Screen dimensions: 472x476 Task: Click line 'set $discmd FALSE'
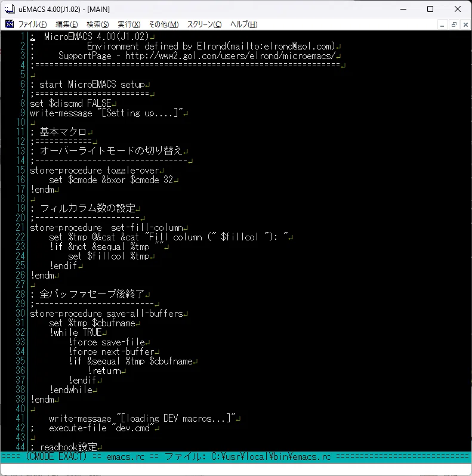70,104
